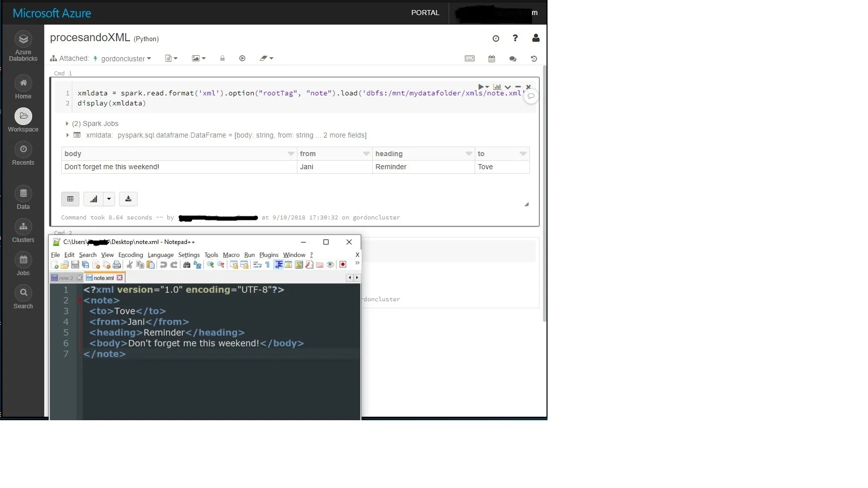Image resolution: width=868 pixels, height=488 pixels.
Task: Click the Paste icon in Notepad++ toolbar
Action: pos(151,265)
